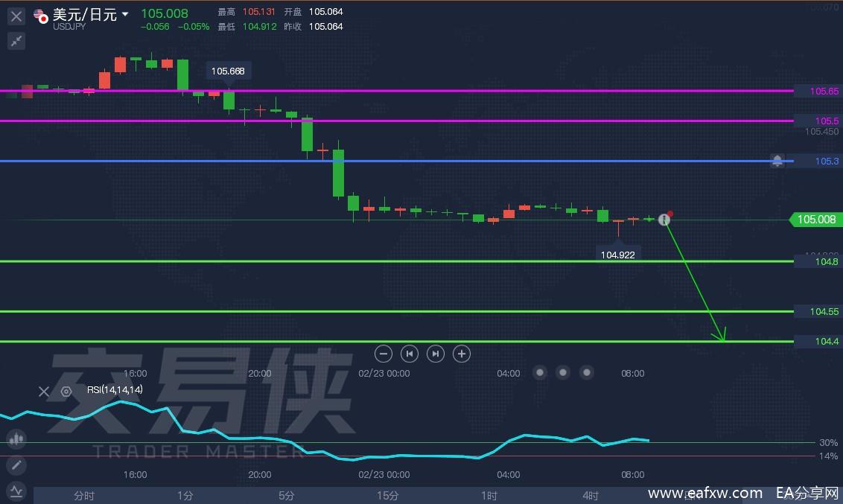Click the 昨收 105.064 value
This screenshot has height=504, width=843.
pyautogui.click(x=325, y=26)
